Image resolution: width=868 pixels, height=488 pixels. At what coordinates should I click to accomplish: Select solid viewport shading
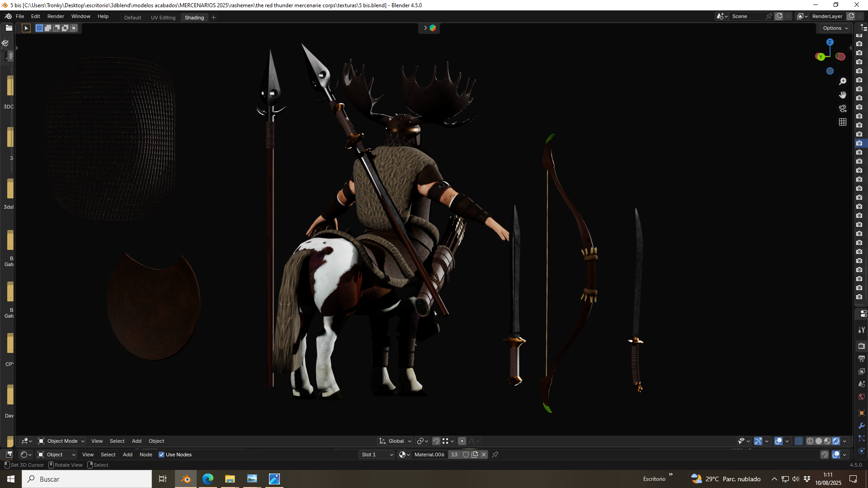pyautogui.click(x=819, y=441)
